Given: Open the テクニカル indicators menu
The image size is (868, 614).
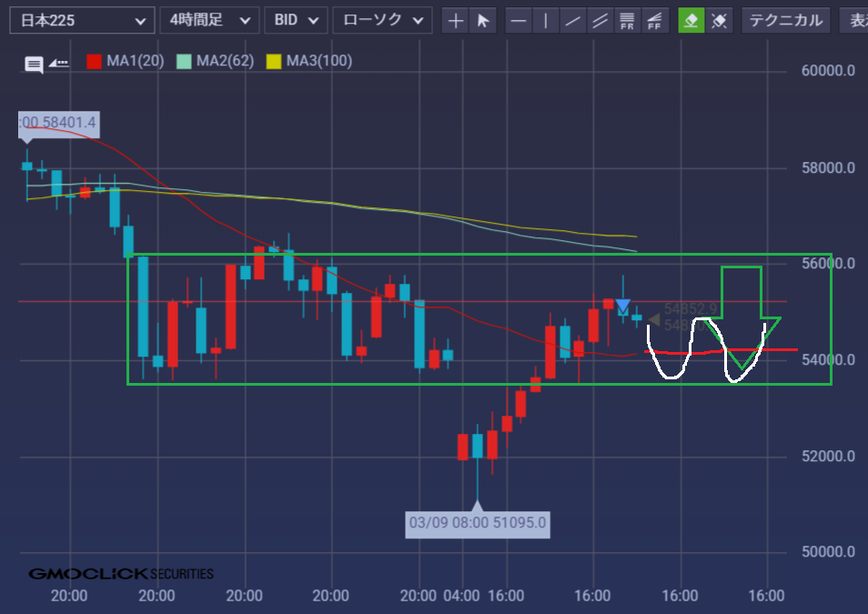Looking at the screenshot, I should (785, 20).
